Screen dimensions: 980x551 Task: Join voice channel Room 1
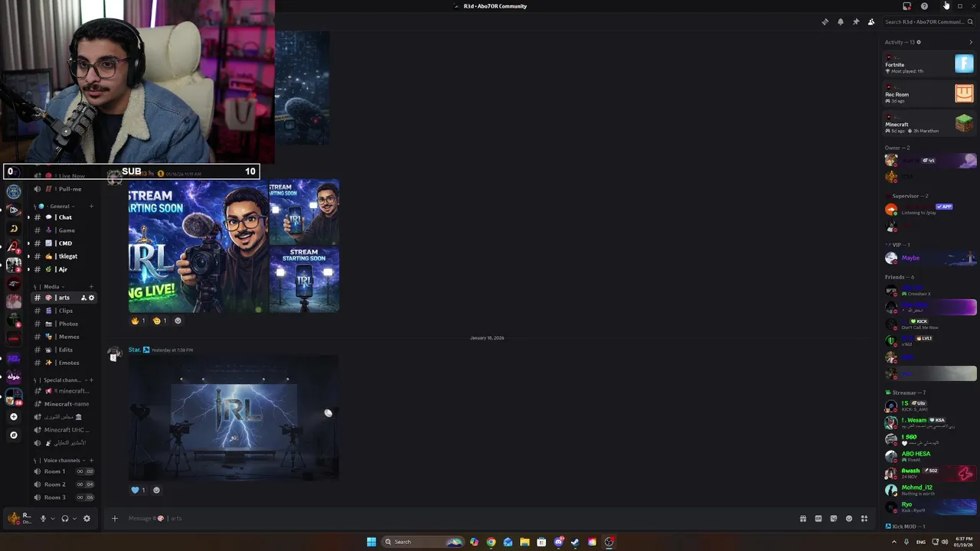pos(64,471)
